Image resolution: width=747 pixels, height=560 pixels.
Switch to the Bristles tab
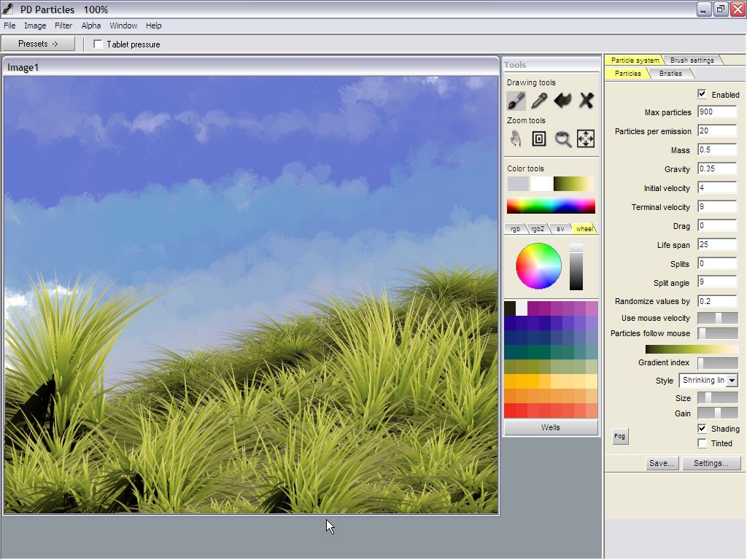[x=670, y=74]
